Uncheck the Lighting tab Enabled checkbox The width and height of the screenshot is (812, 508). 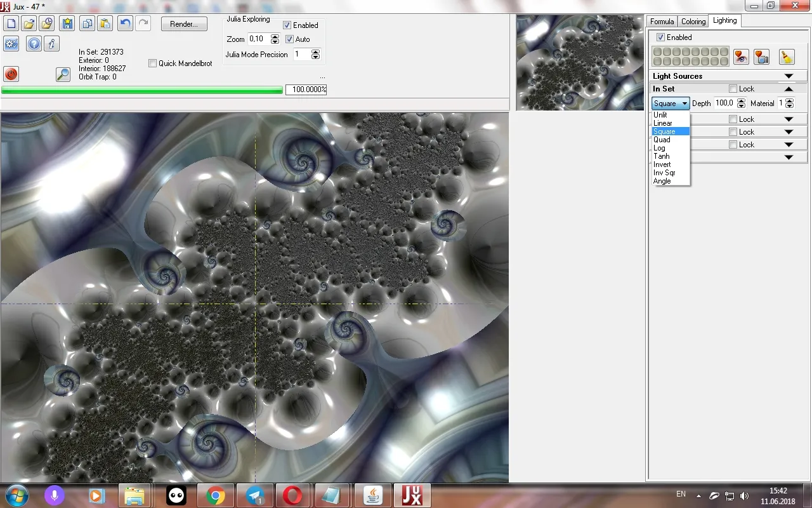660,37
